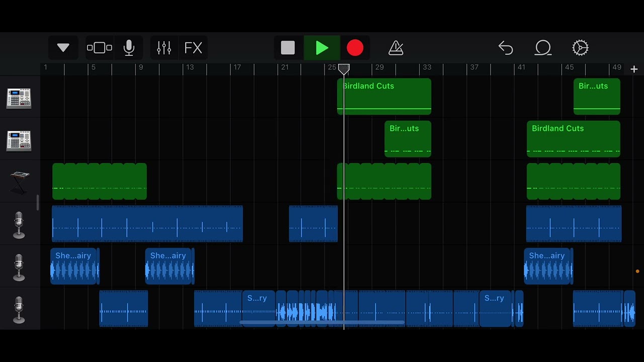
Task: Add song section with plus button
Action: 634,69
